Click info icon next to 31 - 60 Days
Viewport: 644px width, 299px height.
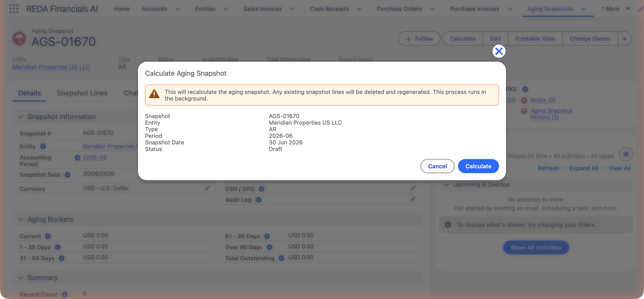point(62,258)
